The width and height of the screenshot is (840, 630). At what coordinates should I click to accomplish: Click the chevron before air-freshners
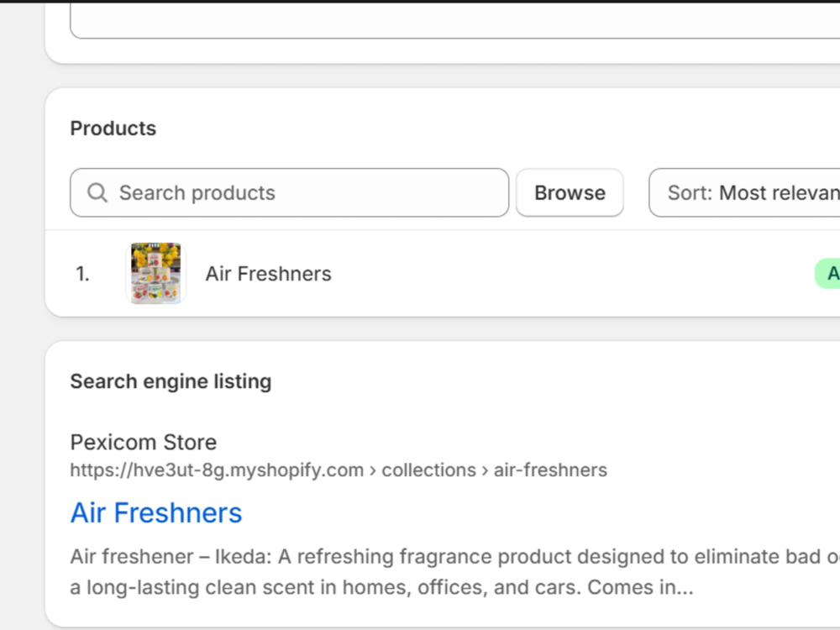coord(485,470)
